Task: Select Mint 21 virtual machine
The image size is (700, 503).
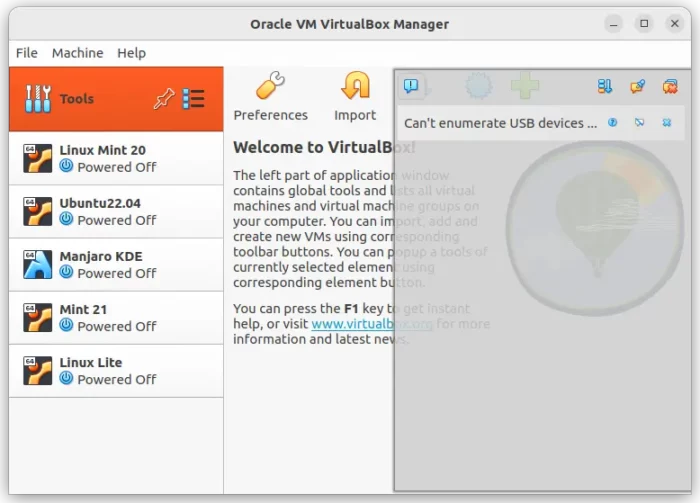Action: click(x=116, y=318)
